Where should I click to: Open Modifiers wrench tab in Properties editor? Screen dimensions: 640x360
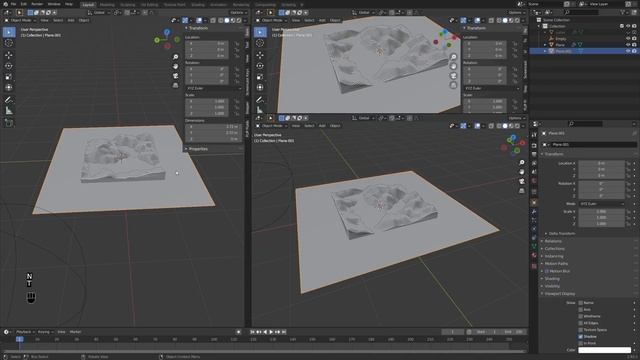(x=534, y=211)
